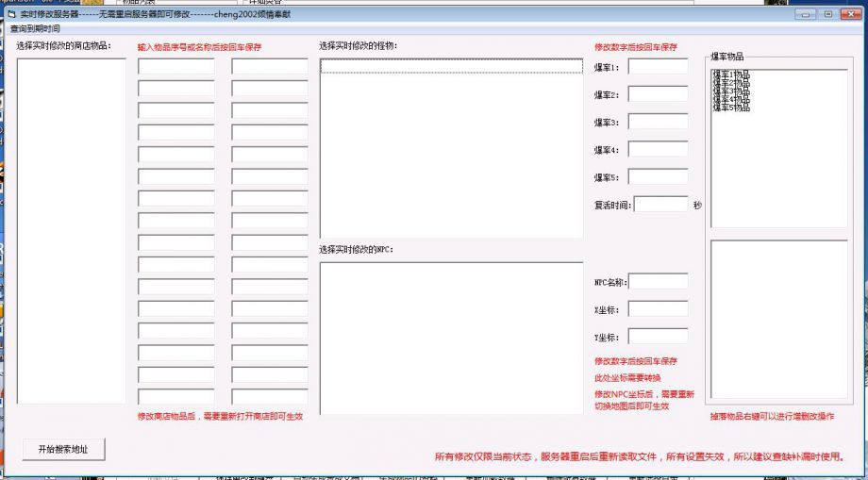Select 爆率1物品 in the drop items list
The width and height of the screenshot is (868, 480).
coord(731,74)
